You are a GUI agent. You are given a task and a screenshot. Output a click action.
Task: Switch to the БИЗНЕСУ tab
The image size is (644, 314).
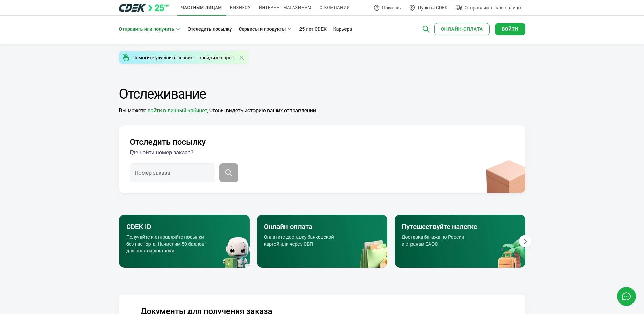(240, 7)
